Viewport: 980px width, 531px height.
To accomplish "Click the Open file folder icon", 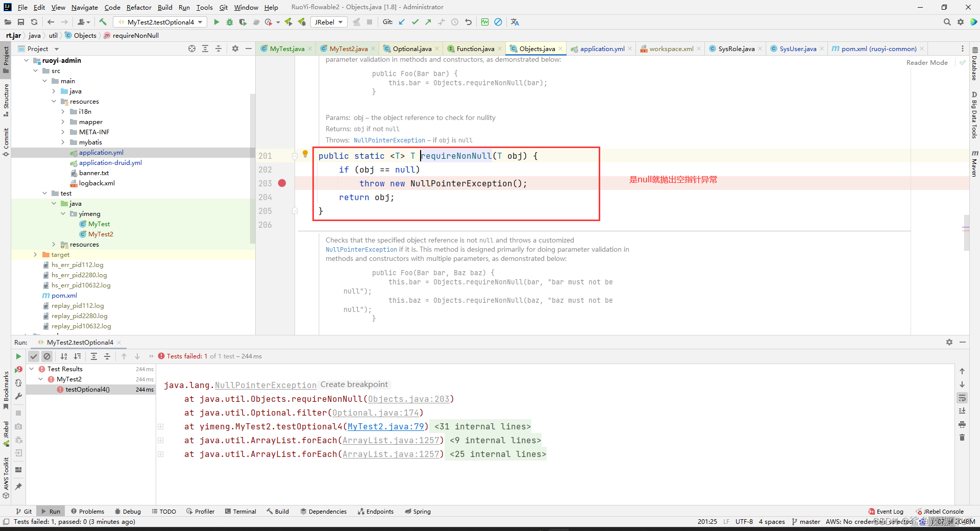I will pyautogui.click(x=8, y=22).
